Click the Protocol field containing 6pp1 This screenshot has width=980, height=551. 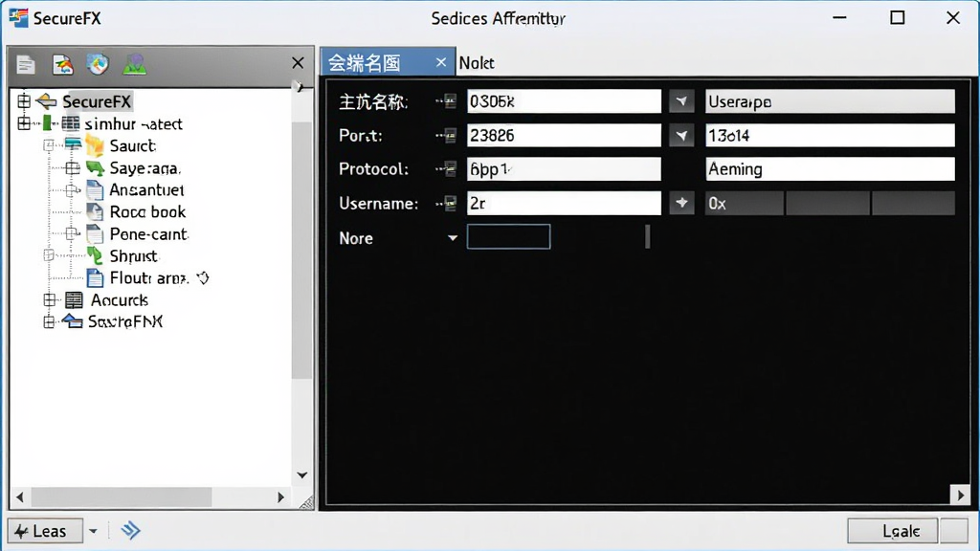pyautogui.click(x=564, y=168)
